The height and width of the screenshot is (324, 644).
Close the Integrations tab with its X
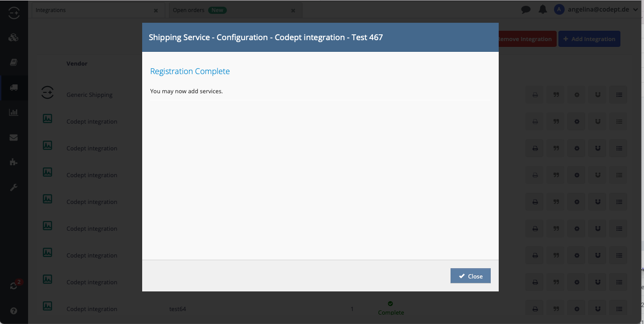coord(156,10)
